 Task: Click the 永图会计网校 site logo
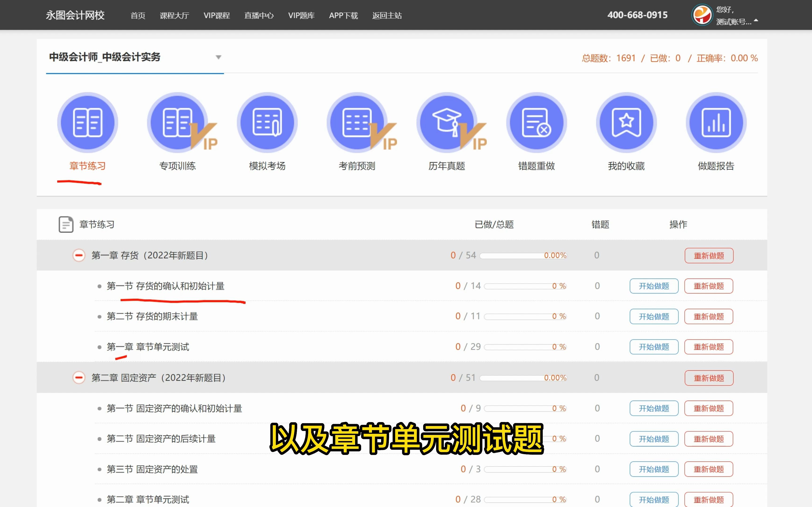[75, 15]
